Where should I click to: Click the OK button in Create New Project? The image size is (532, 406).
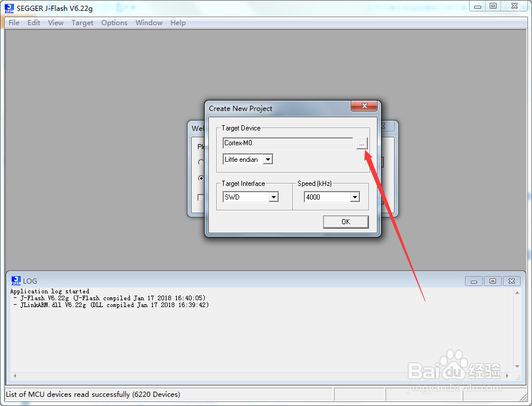[x=346, y=222]
